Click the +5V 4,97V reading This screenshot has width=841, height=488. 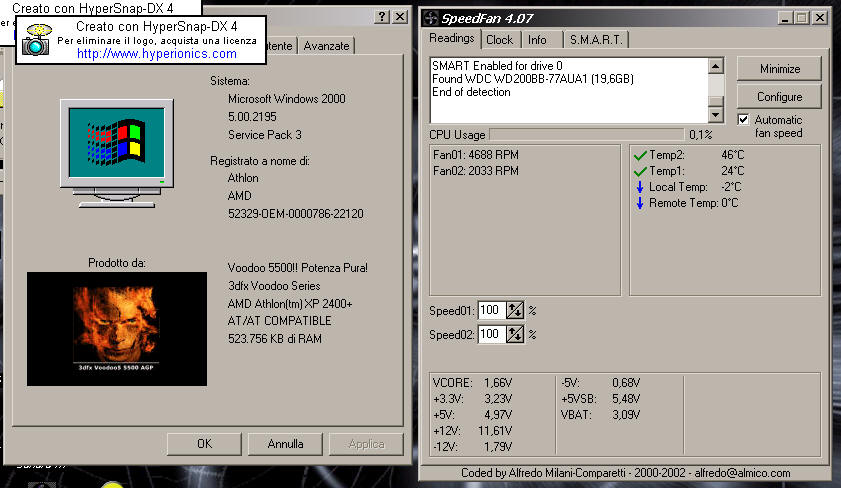pos(472,415)
